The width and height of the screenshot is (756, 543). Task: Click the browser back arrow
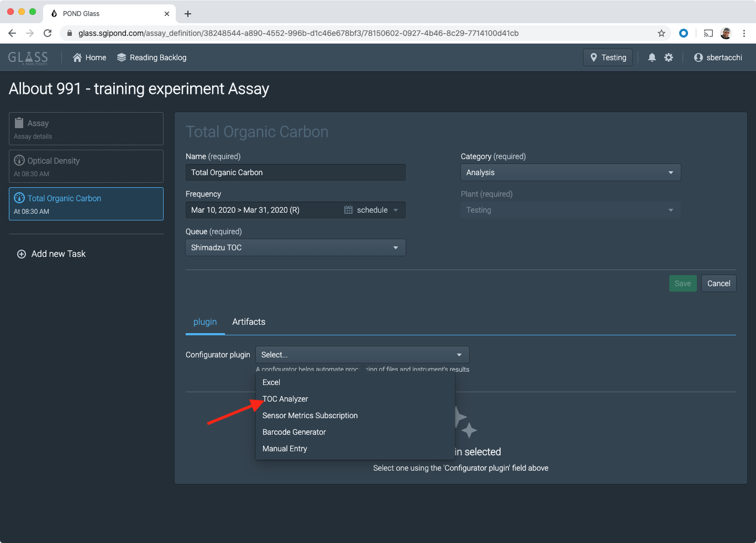[12, 33]
